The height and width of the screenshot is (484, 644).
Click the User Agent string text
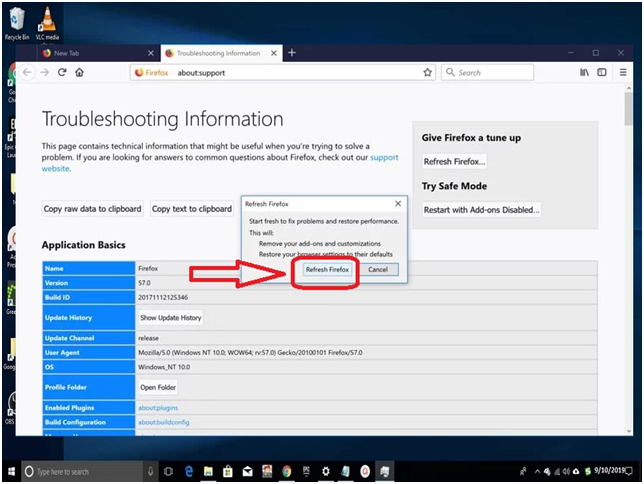(x=250, y=353)
